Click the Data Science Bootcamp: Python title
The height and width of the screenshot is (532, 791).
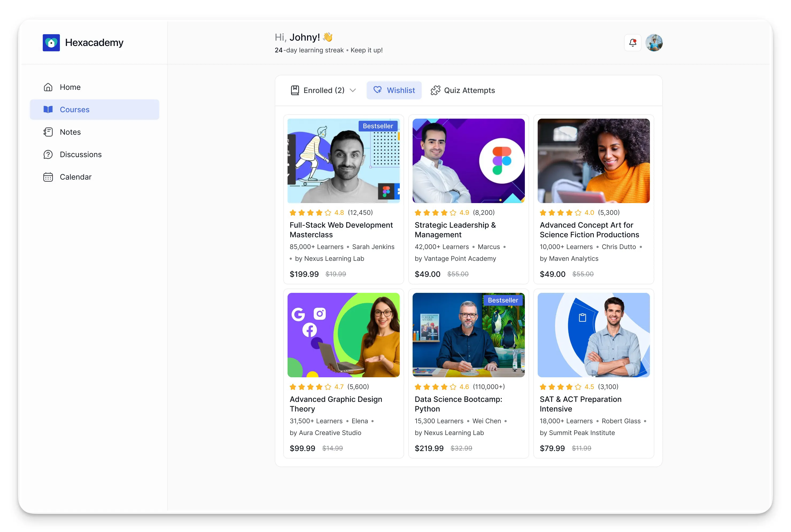pyautogui.click(x=459, y=404)
